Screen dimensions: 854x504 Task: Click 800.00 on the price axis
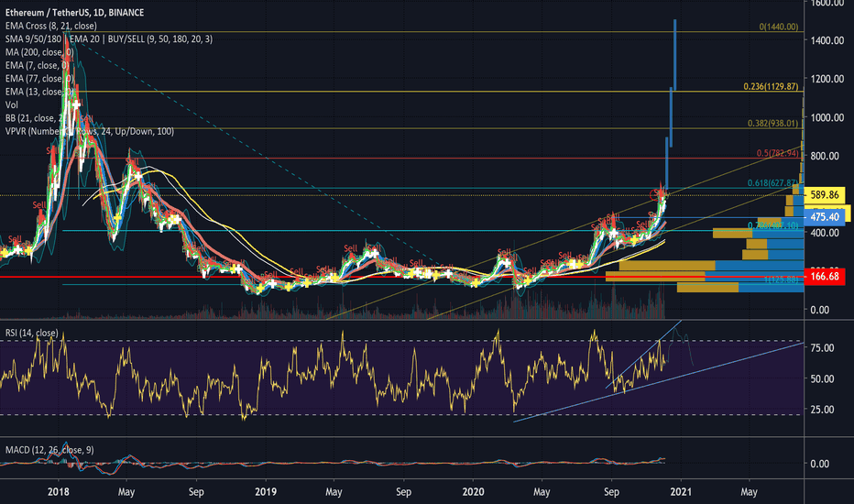(827, 156)
